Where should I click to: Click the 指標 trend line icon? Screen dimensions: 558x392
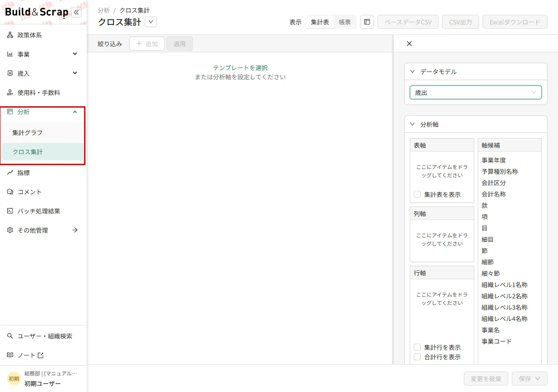point(10,173)
